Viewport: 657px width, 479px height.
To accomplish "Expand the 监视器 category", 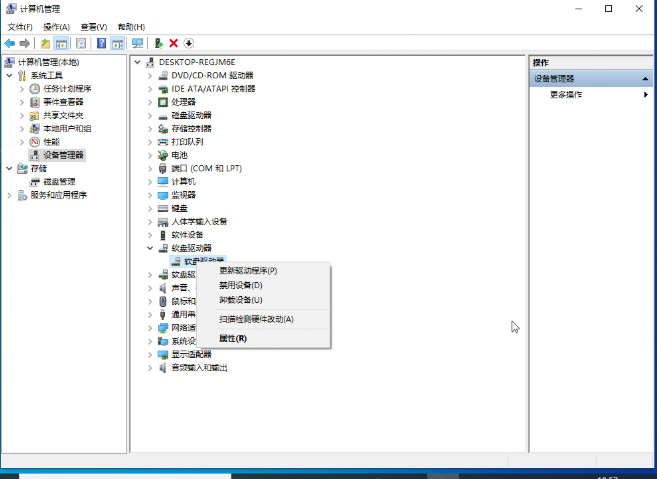I will 150,195.
